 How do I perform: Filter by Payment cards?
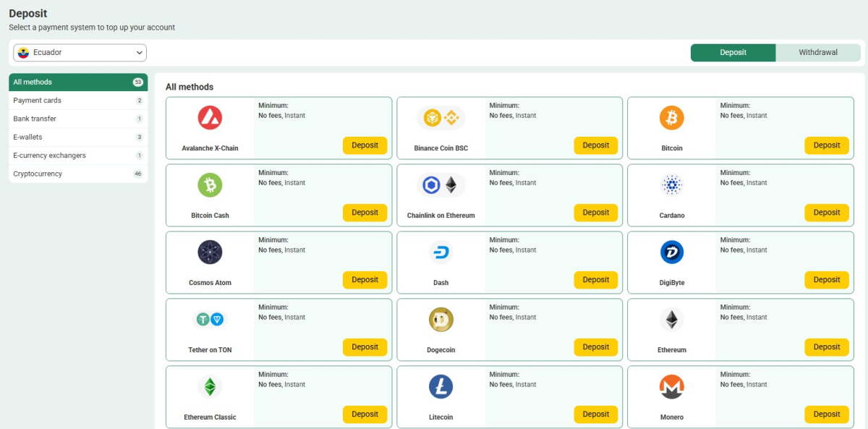(78, 101)
